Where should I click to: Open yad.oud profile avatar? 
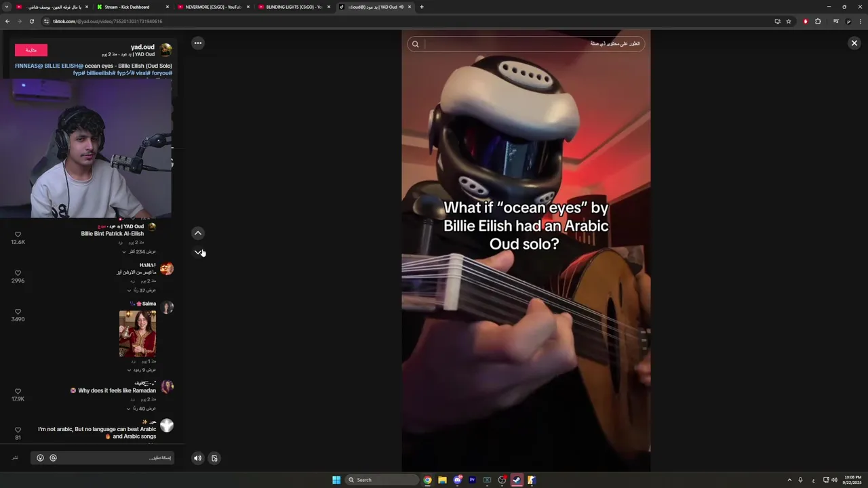(x=165, y=49)
